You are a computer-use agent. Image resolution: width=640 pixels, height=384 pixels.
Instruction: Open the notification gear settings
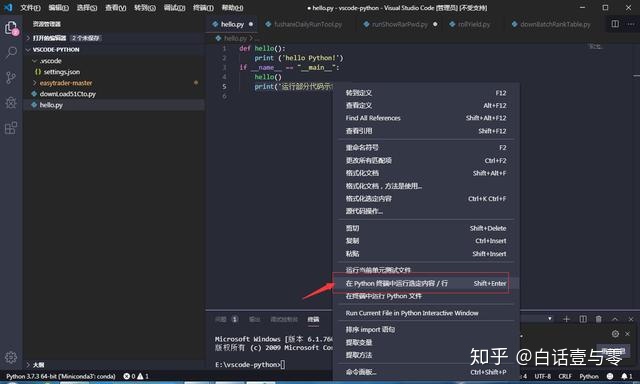point(615,334)
